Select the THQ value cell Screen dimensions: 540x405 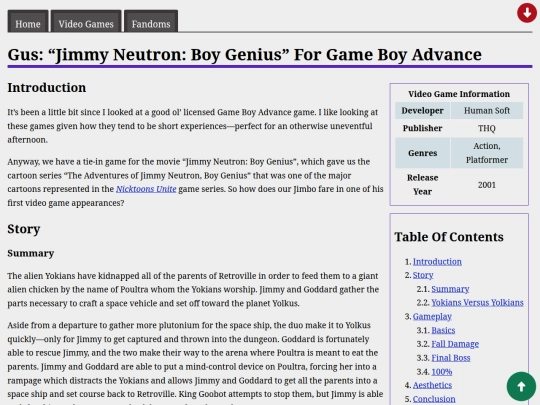487,128
